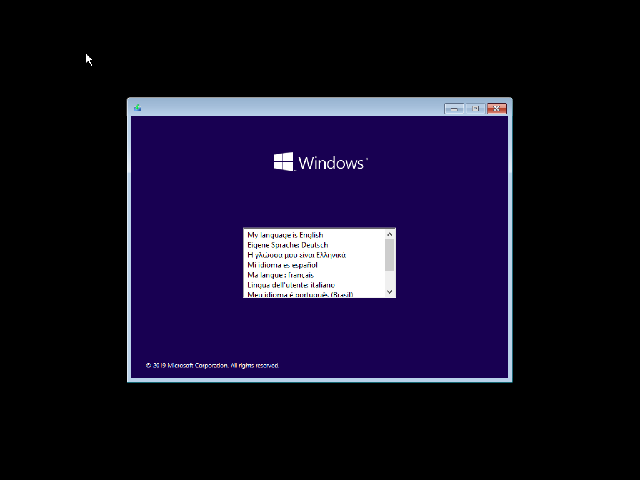The height and width of the screenshot is (480, 640).
Task: Select "My language is English"
Action: click(314, 235)
